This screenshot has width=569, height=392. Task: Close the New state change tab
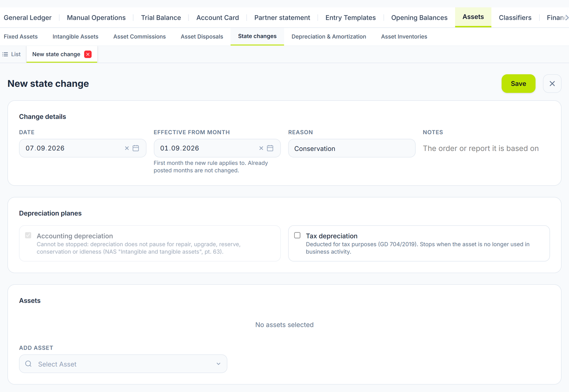88,54
